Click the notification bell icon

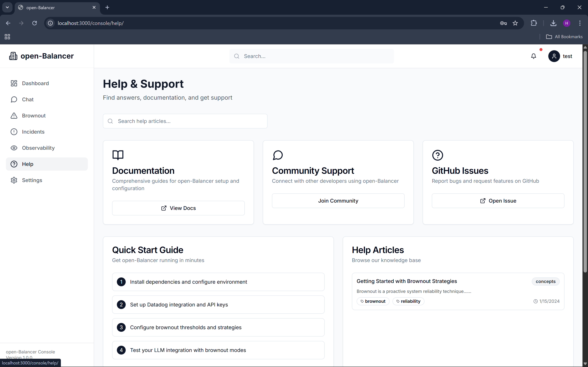coord(533,56)
